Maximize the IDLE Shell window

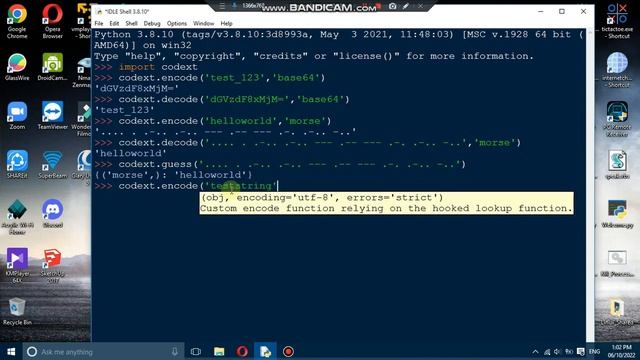tap(562, 11)
